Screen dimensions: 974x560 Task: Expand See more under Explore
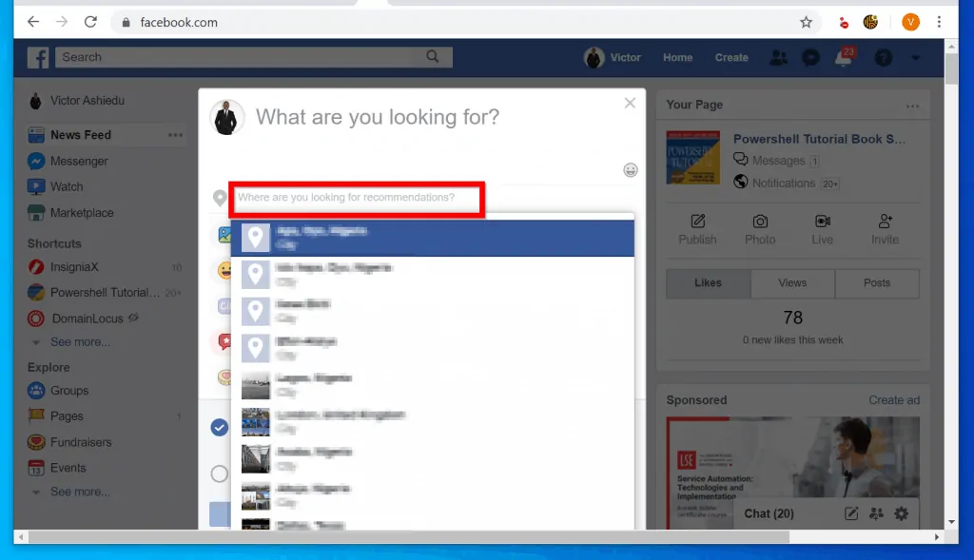pos(80,492)
